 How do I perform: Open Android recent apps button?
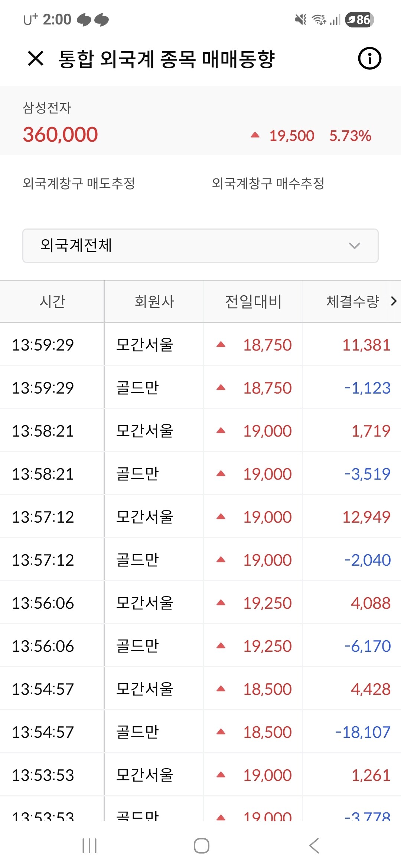[x=89, y=846]
